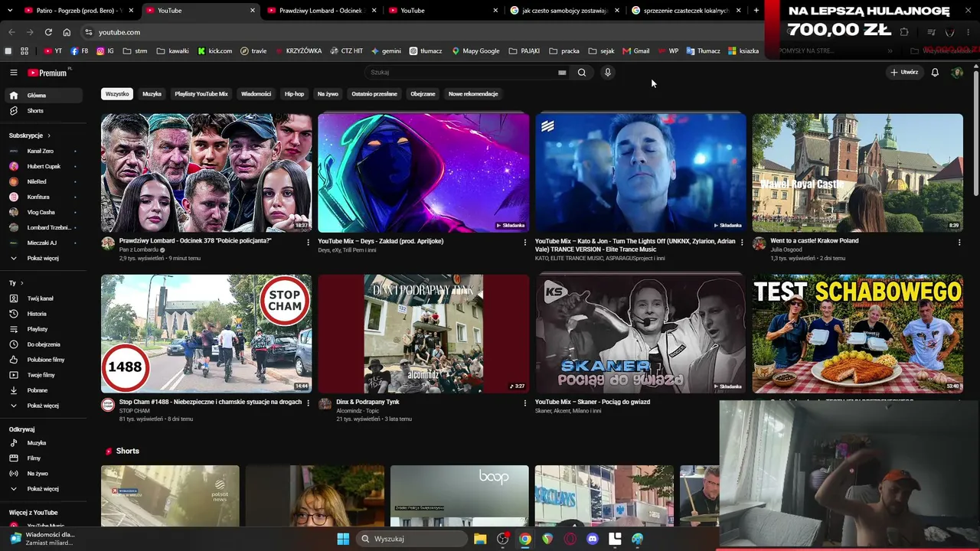Open the pracka bookmark folder
The width and height of the screenshot is (980, 551).
coord(563,51)
